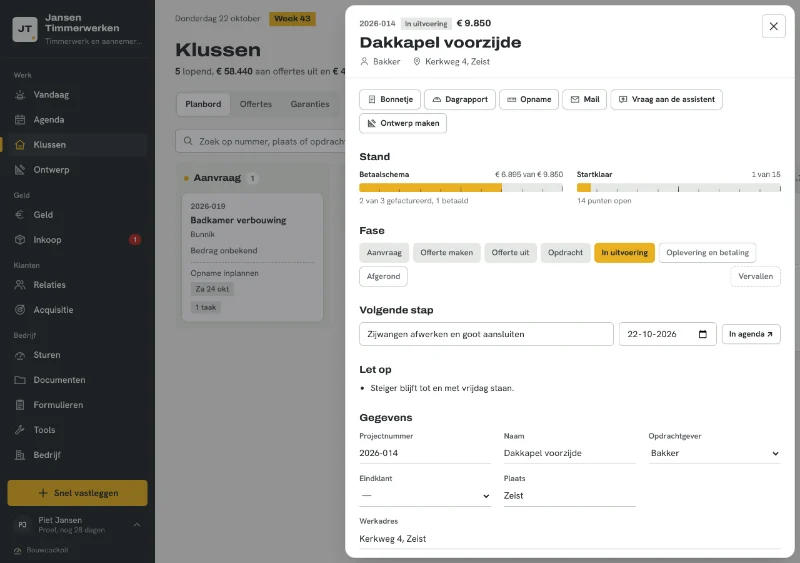Click the Plaats field

569,496
